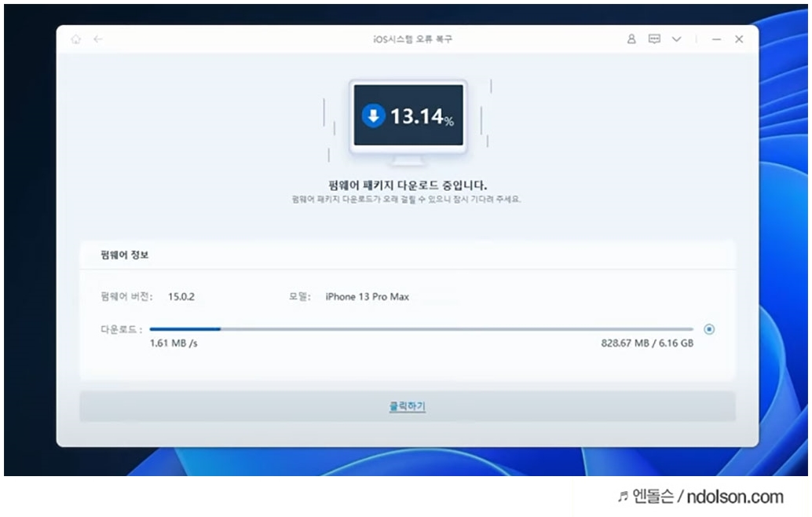The image size is (812, 517).
Task: Go to the home screen icon
Action: coord(76,38)
